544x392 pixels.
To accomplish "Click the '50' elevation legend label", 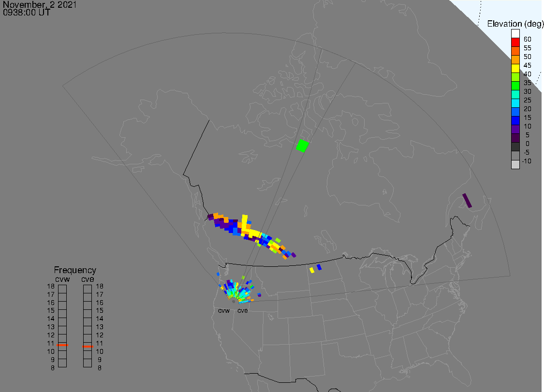I will pos(528,57).
